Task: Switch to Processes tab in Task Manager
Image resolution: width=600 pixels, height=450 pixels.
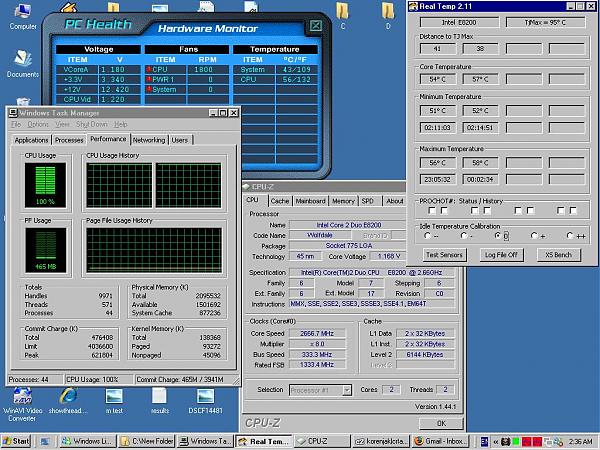Action: coord(69,140)
